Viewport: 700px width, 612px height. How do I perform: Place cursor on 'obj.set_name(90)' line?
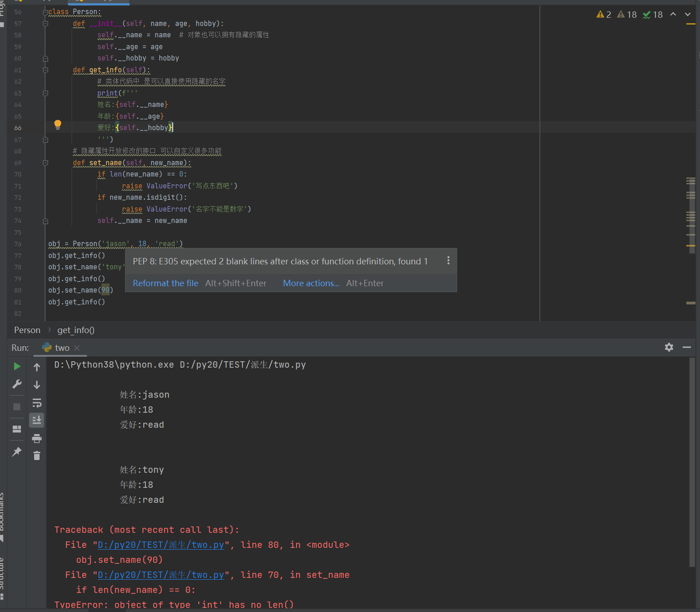[81, 290]
